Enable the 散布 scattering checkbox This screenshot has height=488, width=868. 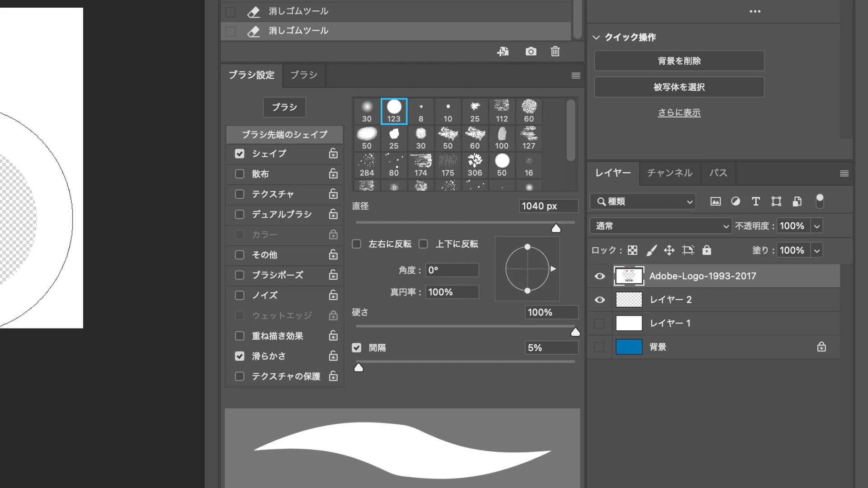[240, 174]
